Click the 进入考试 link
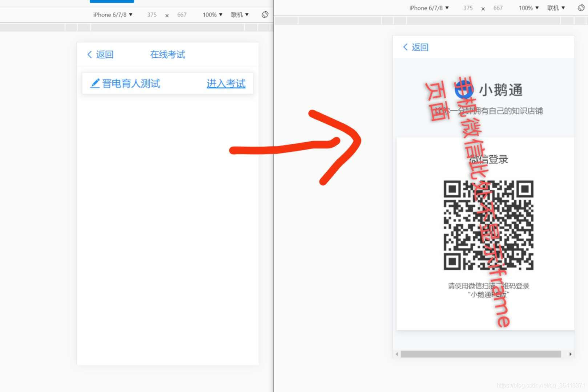Viewport: 588px width, 392px height. 226,83
